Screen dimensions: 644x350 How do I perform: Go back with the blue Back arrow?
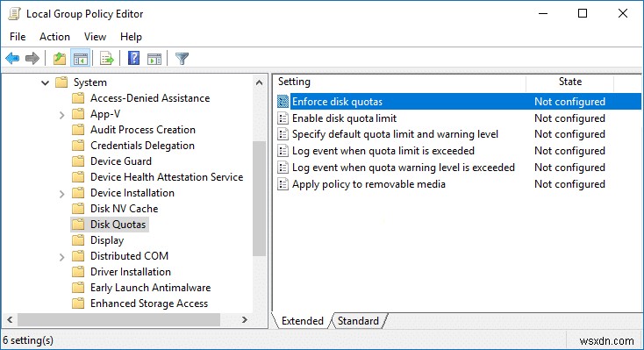pyautogui.click(x=12, y=59)
